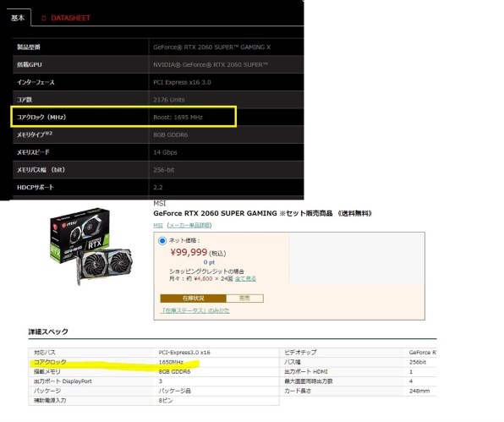Click the メモリスピード row label
The image size is (504, 422).
click(33, 152)
